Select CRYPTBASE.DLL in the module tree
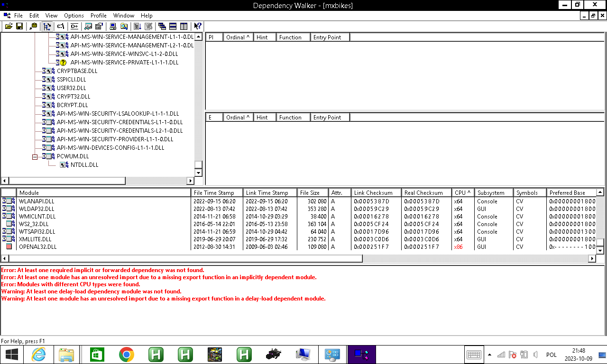 77,71
